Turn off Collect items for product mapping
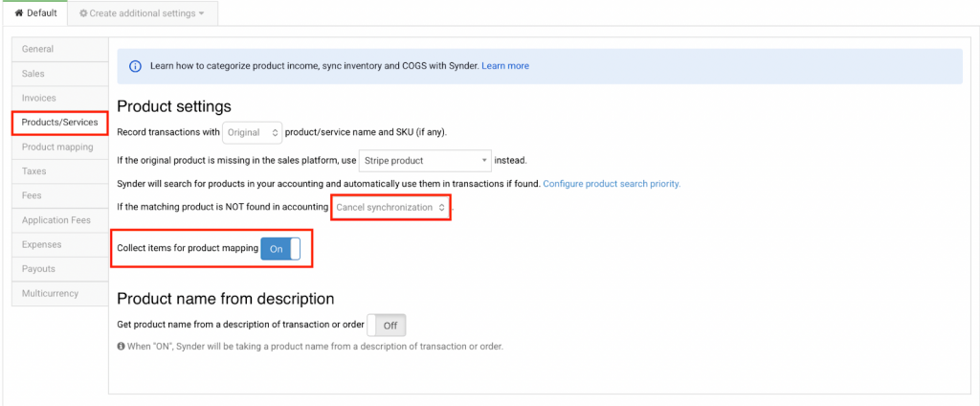The width and height of the screenshot is (980, 406). (x=280, y=248)
